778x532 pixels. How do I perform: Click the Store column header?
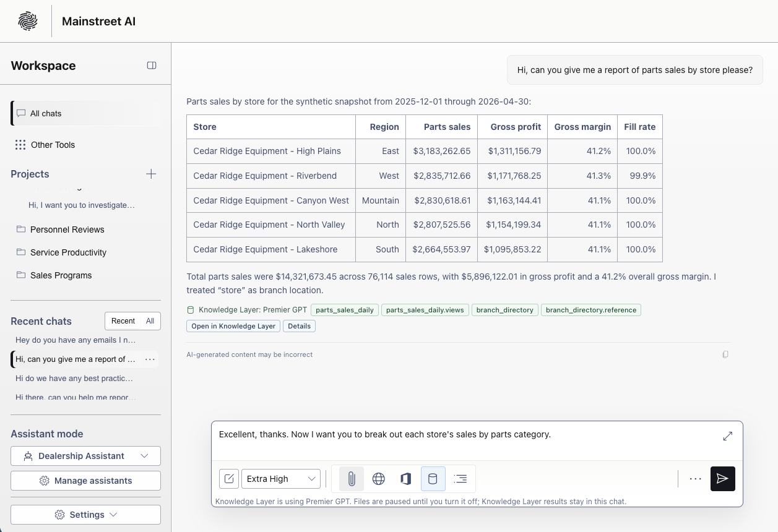271,127
